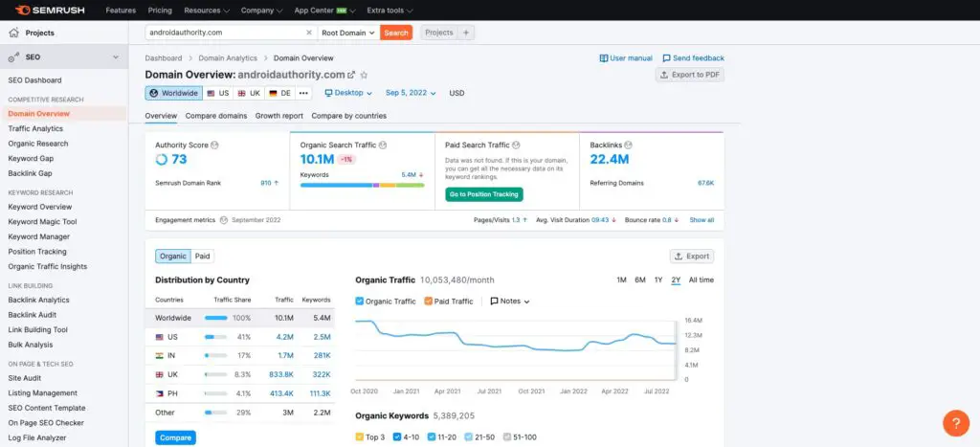Click the orange Search button
This screenshot has height=447, width=980.
pos(396,33)
